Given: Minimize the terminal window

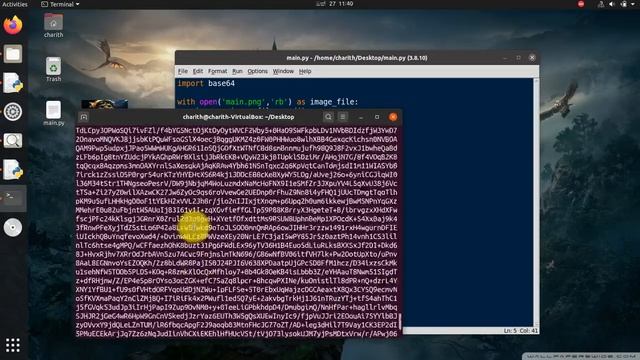Looking at the screenshot, I should [361, 117].
